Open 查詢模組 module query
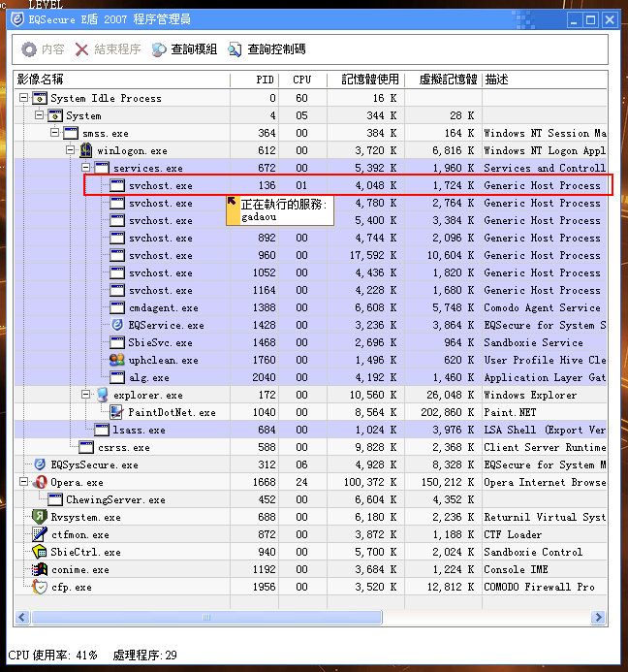The image size is (628, 672). pos(184,49)
